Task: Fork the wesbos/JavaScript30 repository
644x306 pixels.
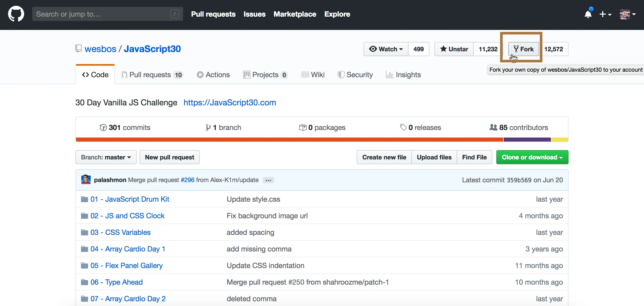Action: point(524,49)
